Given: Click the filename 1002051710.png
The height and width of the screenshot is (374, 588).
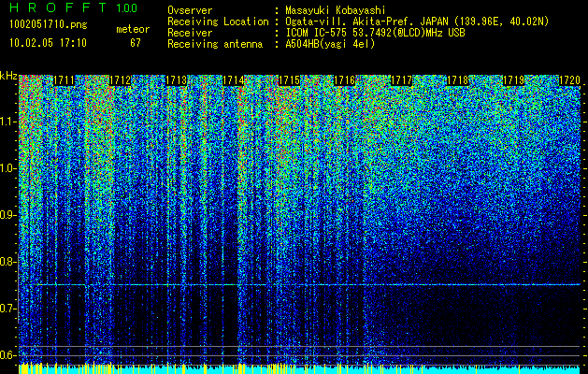Looking at the screenshot, I should (49, 25).
